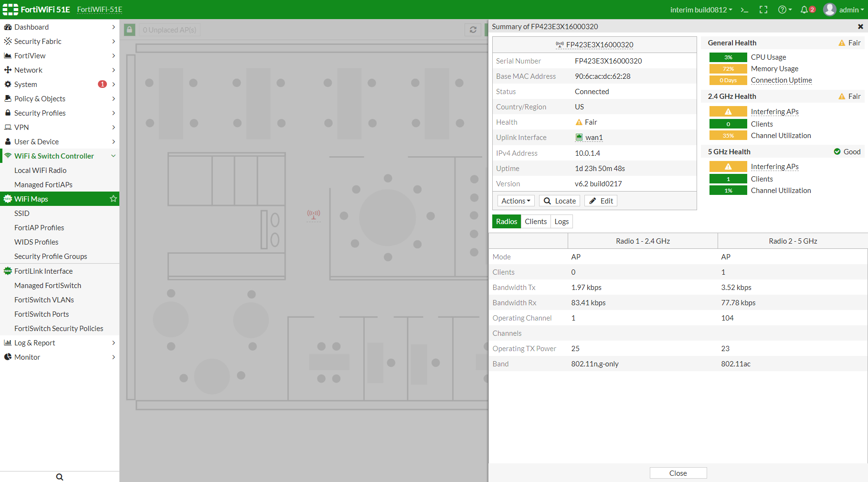Screen dimensions: 868x482
Task: Open the interim build0812 dropdown
Action: point(701,10)
